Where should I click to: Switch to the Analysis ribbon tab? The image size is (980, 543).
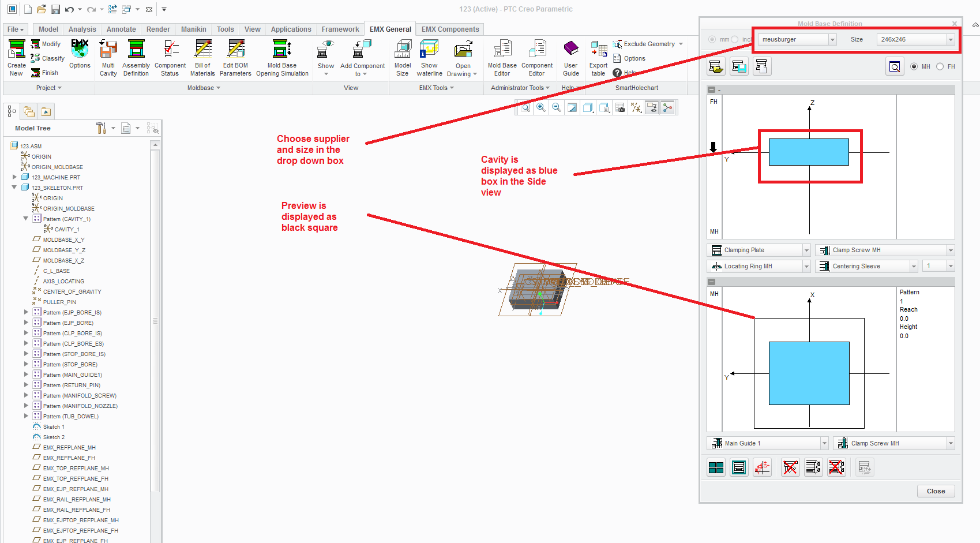point(82,29)
